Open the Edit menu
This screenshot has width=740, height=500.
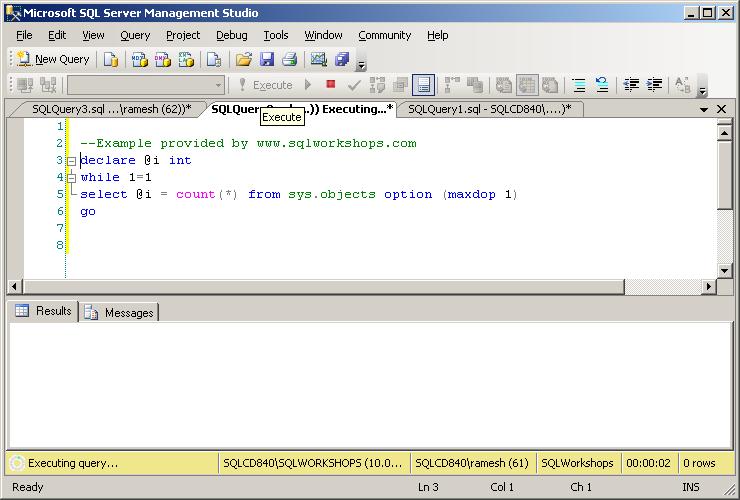57,35
